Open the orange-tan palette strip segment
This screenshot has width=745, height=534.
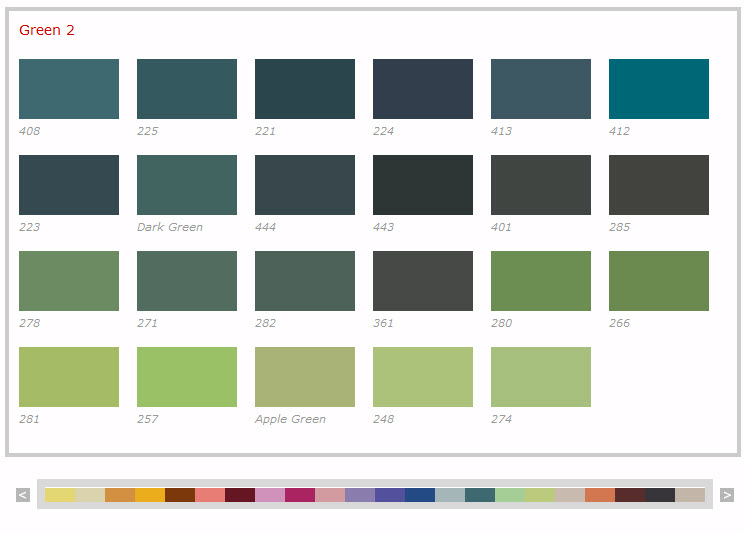(x=120, y=495)
